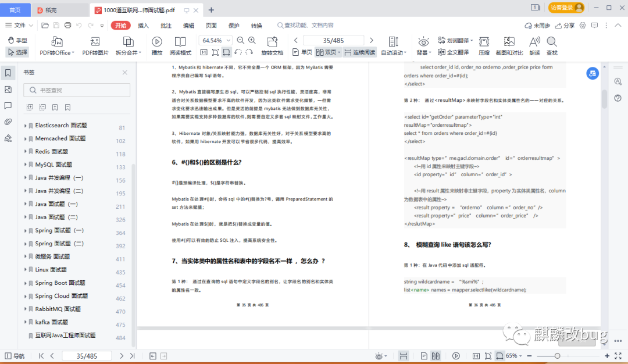
Task: Open the PDF转Office conversion tool
Action: click(x=56, y=46)
